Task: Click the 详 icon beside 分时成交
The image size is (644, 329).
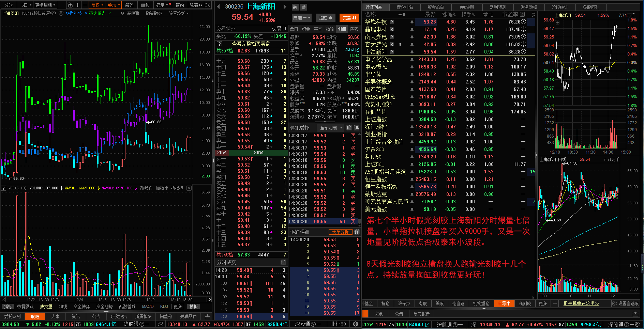Action: click(x=283, y=262)
